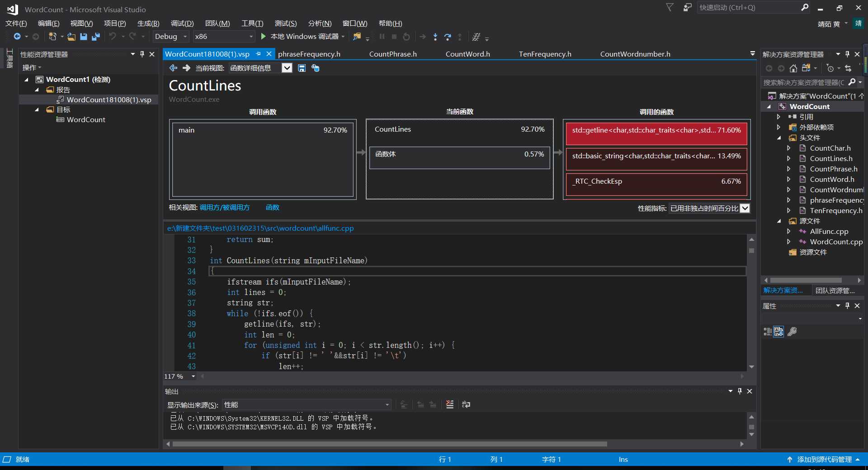Click the pending changes filter clock icon
This screenshot has width=868, height=470.
click(x=830, y=68)
